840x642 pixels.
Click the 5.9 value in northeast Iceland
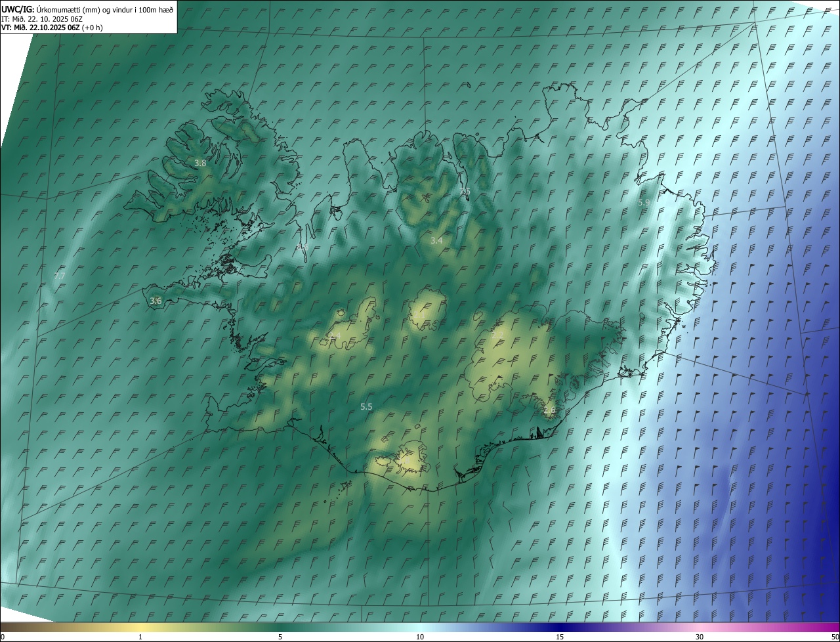(x=644, y=203)
